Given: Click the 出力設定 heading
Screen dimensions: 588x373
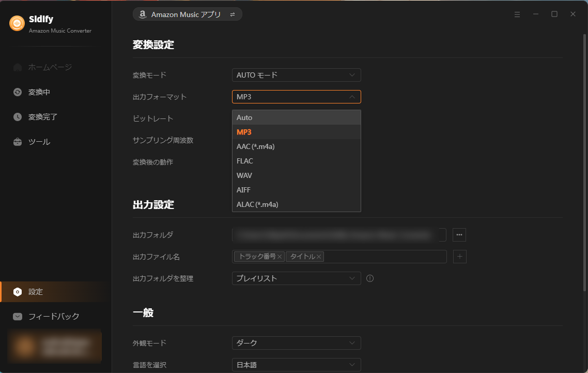Looking at the screenshot, I should [153, 205].
